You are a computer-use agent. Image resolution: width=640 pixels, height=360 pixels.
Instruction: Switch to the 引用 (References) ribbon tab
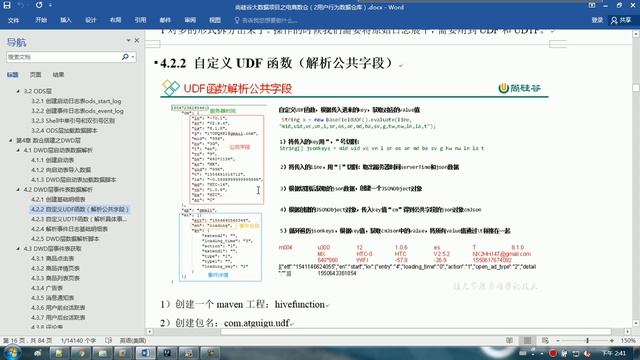click(x=140, y=20)
